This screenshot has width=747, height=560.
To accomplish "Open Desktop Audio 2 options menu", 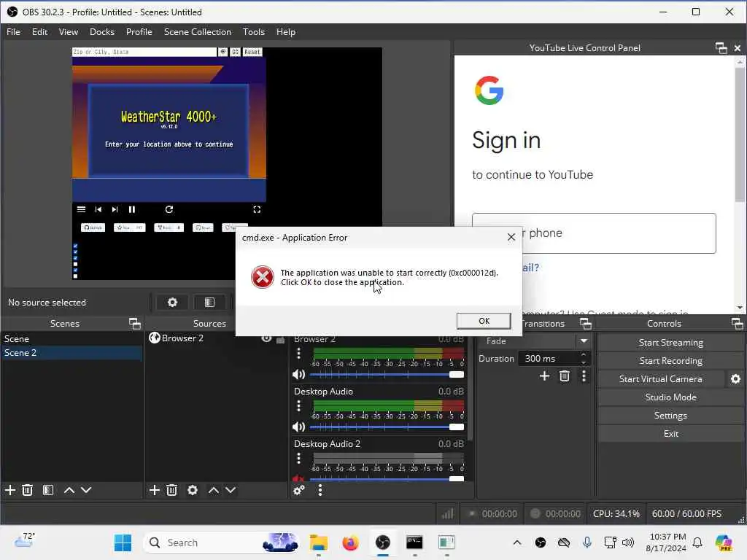I will [x=298, y=458].
